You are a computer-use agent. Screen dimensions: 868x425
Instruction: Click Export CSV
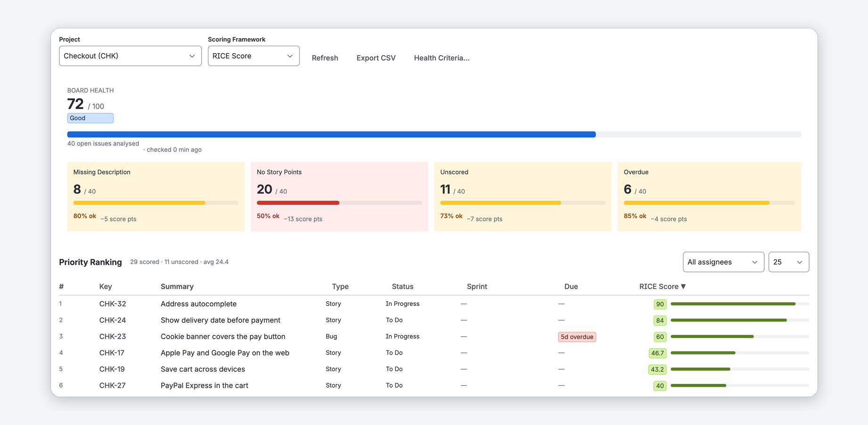376,58
